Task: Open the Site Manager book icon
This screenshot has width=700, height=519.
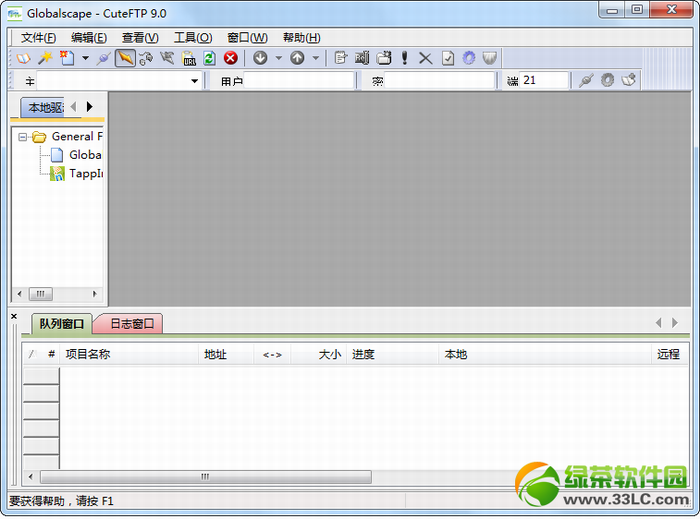Action: (x=23, y=58)
